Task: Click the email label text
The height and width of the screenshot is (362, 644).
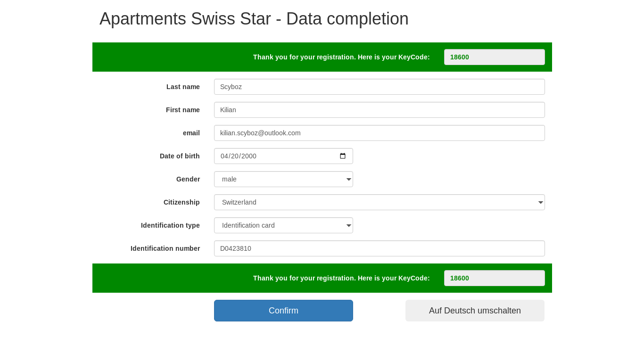Action: [x=191, y=133]
